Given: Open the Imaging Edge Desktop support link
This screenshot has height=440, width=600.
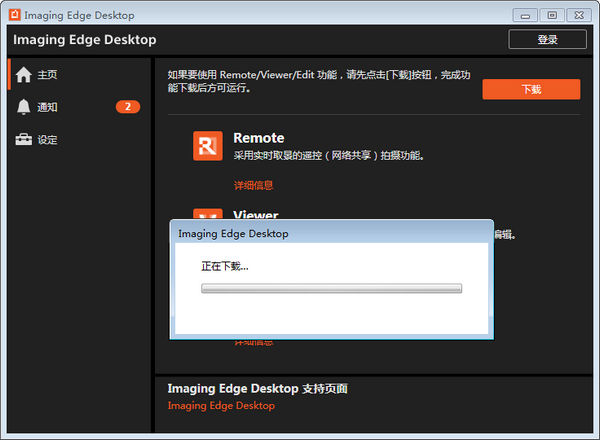Looking at the screenshot, I should (x=221, y=406).
